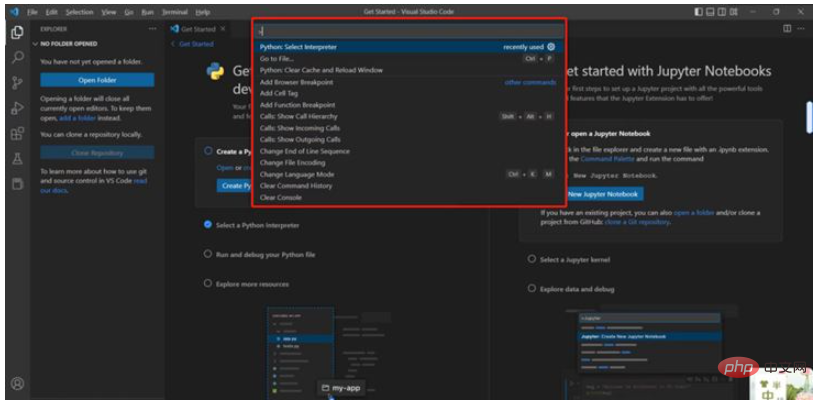Open the Extensions view icon
This screenshot has height=400, width=817.
pyautogui.click(x=17, y=134)
